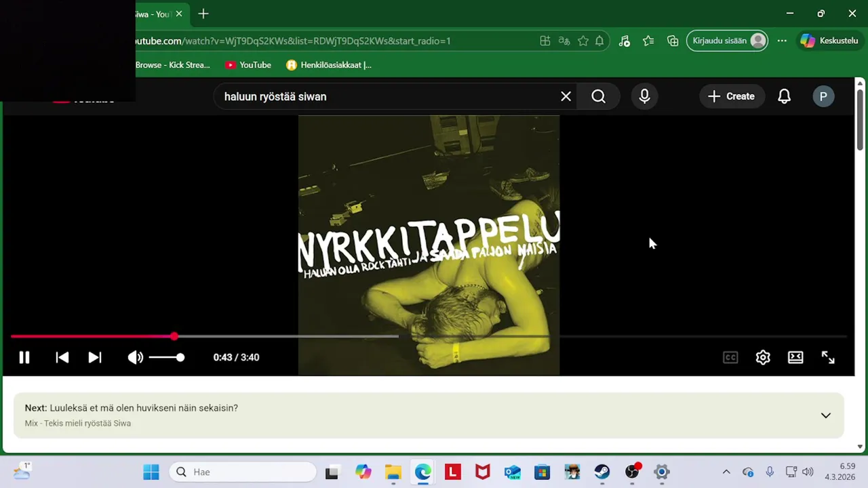The height and width of the screenshot is (488, 868).
Task: Show hidden system tray icons
Action: click(x=726, y=472)
